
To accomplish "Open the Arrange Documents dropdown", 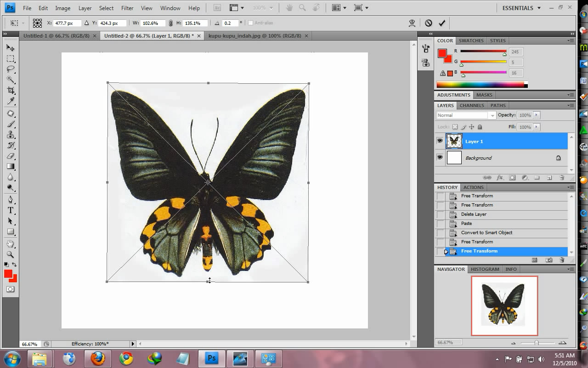I will click(x=339, y=8).
